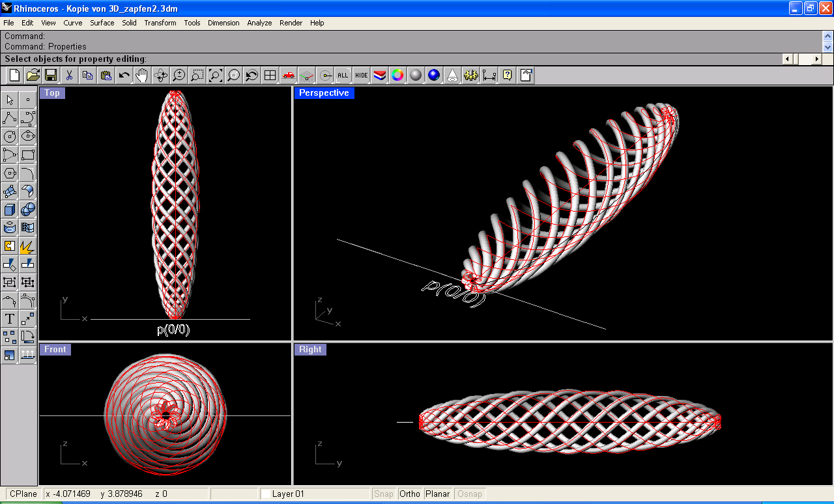Click the Perspective viewport title
Viewport: 834px width, 504px height.
[324, 93]
